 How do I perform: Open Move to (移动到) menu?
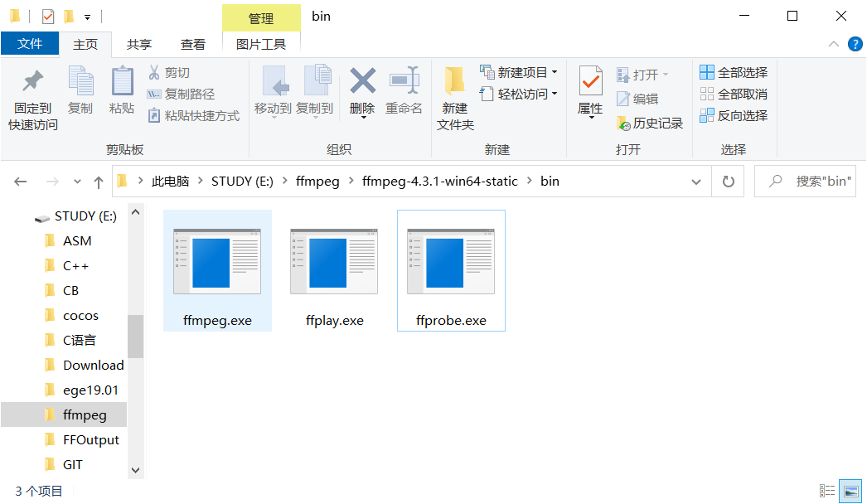coord(273,92)
